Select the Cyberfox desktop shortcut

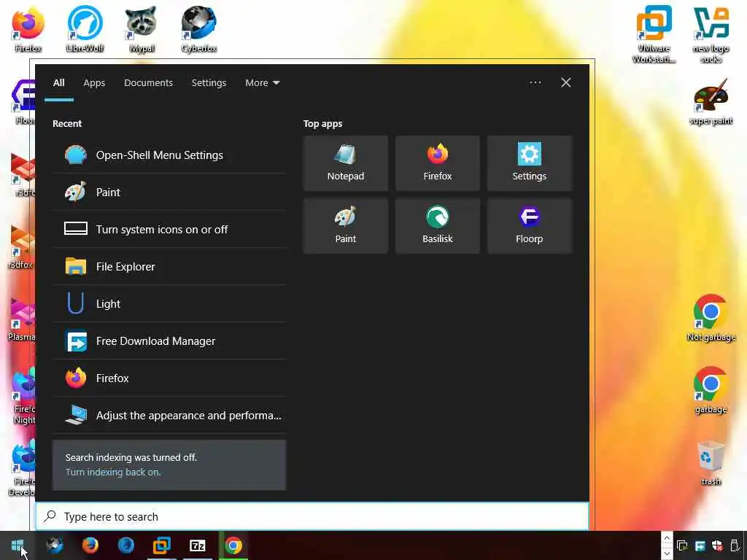tap(198, 29)
